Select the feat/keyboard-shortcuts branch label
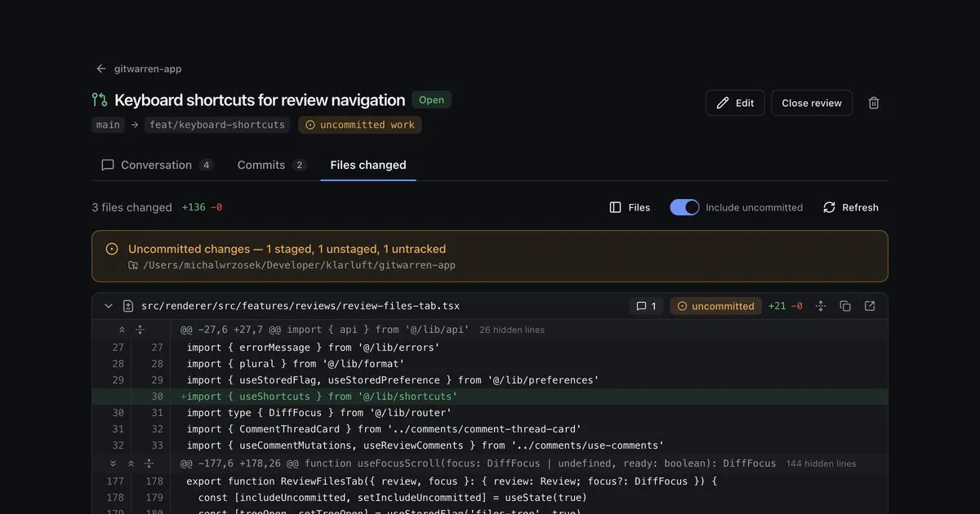 coord(217,125)
